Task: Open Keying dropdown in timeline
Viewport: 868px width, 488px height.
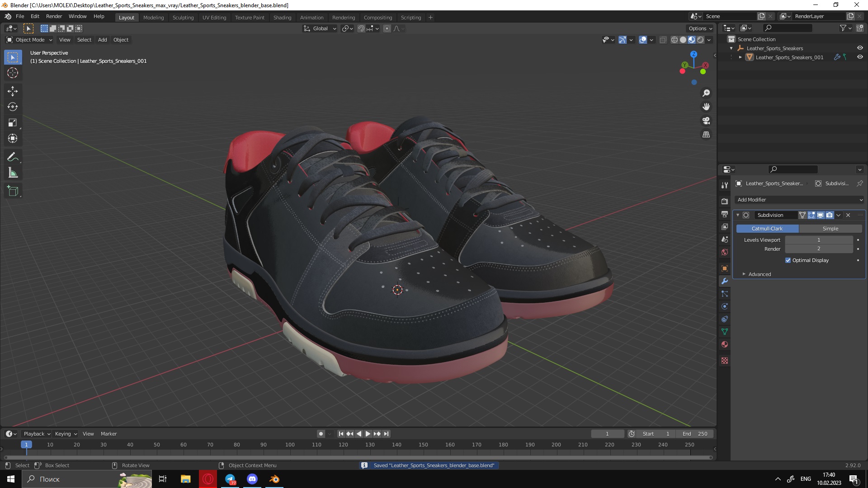Action: tap(66, 434)
